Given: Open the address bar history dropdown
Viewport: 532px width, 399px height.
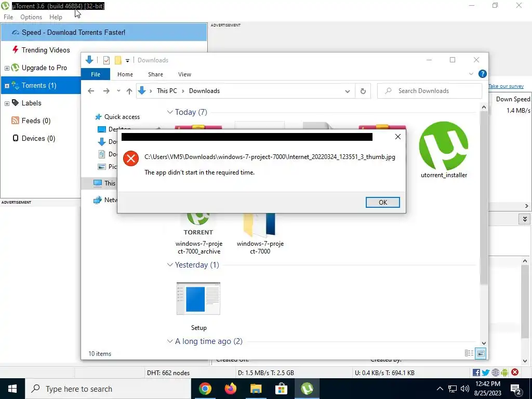Looking at the screenshot, I should (x=348, y=91).
